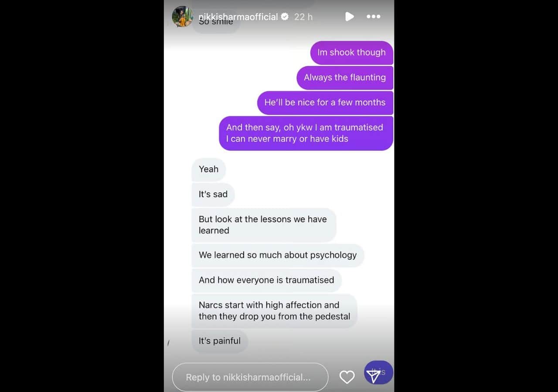Click the 'Im shook though' purple message
The width and height of the screenshot is (558, 392).
click(x=351, y=53)
